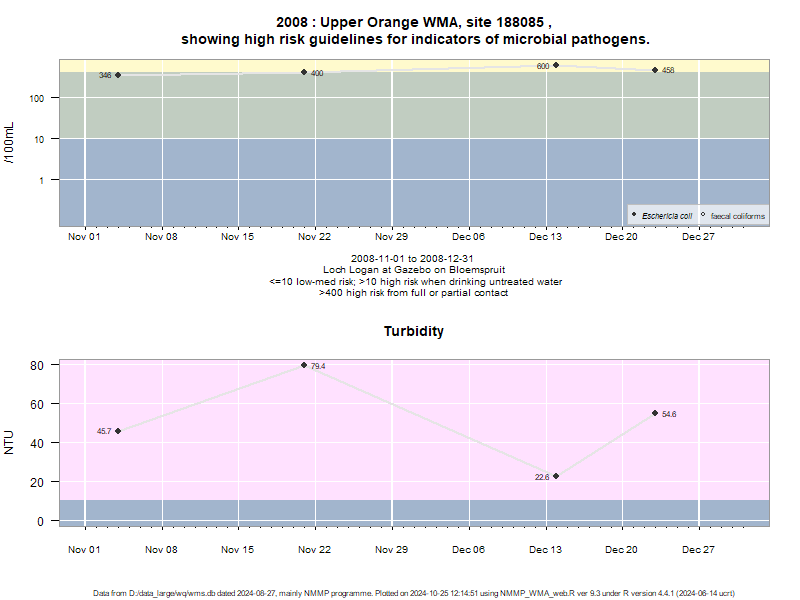Click the faecal coliforms legend marker

[x=703, y=214]
